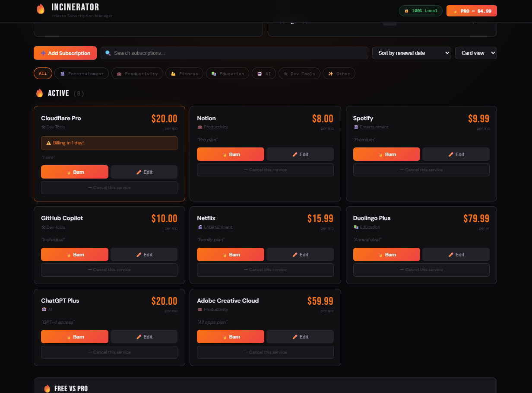Click the 100% Local badge

[x=421, y=11]
